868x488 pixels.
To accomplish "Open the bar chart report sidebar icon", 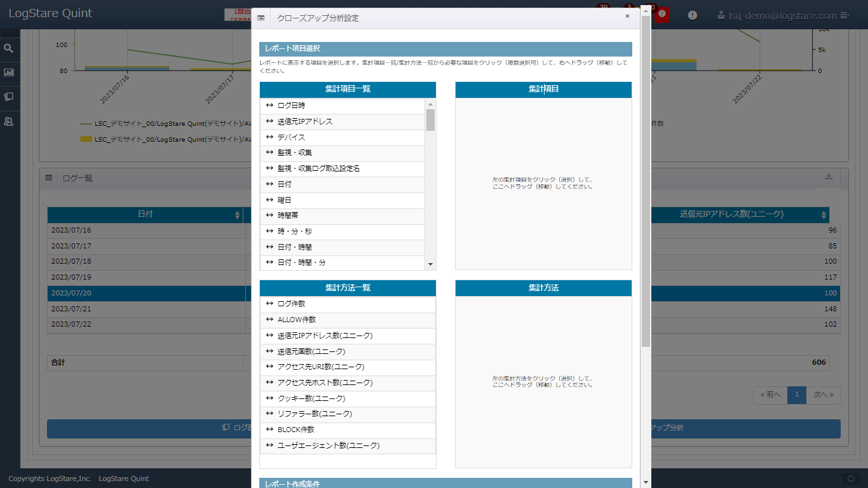I will point(9,72).
